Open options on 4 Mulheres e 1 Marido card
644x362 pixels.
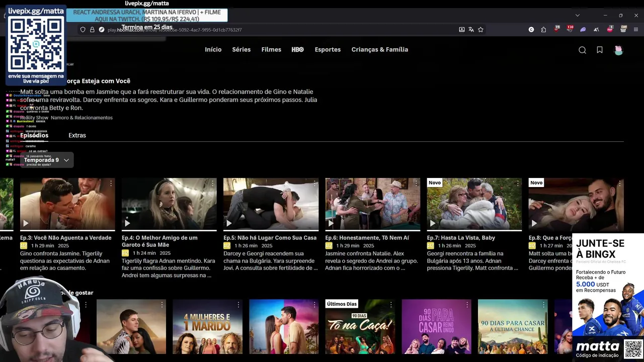[238, 305]
